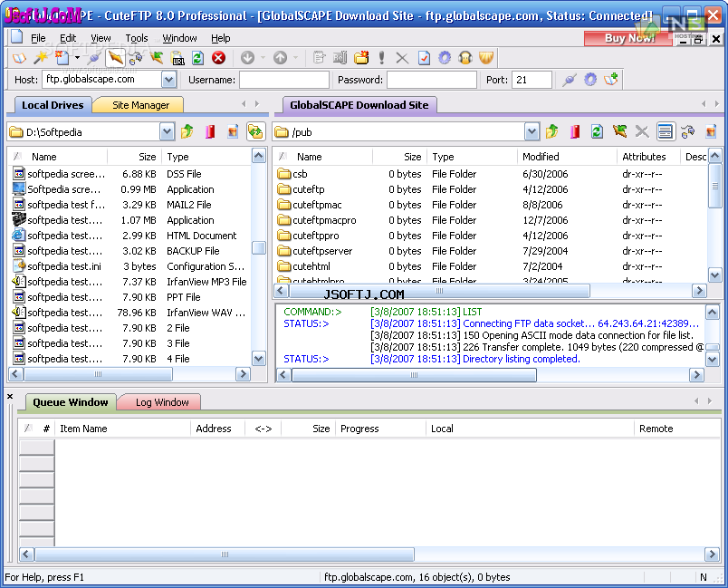Viewport: 728px width, 588px height.
Task: Toggle the details list view icon in remote pane
Action: tap(665, 132)
